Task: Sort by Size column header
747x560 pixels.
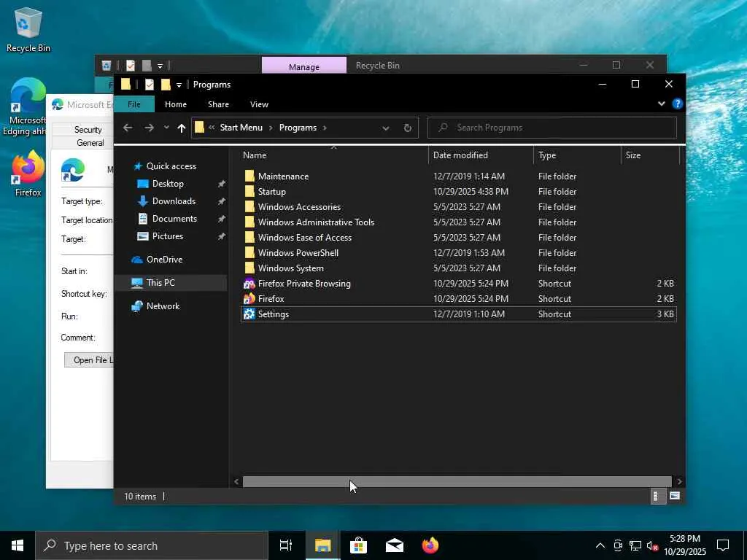Action: click(650, 155)
